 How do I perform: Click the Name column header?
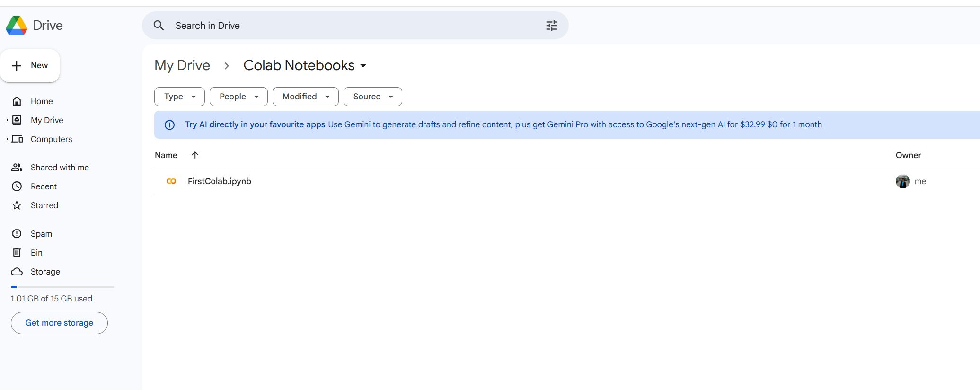(x=166, y=155)
